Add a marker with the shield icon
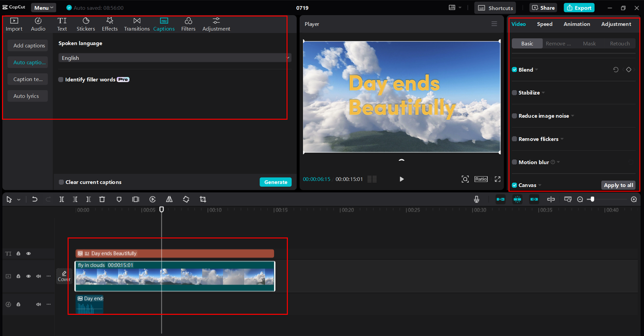The height and width of the screenshot is (336, 644). point(119,199)
